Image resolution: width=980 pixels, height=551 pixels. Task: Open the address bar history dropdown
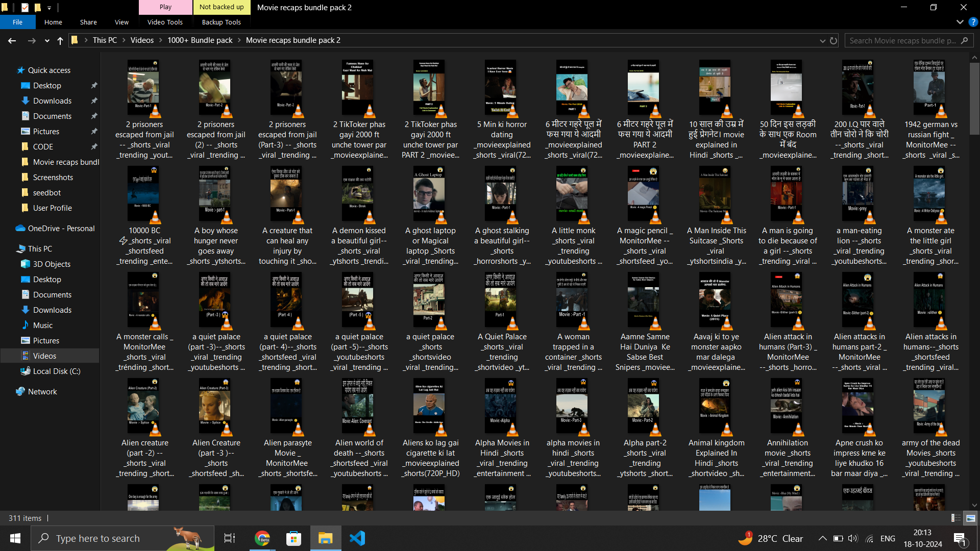point(822,40)
